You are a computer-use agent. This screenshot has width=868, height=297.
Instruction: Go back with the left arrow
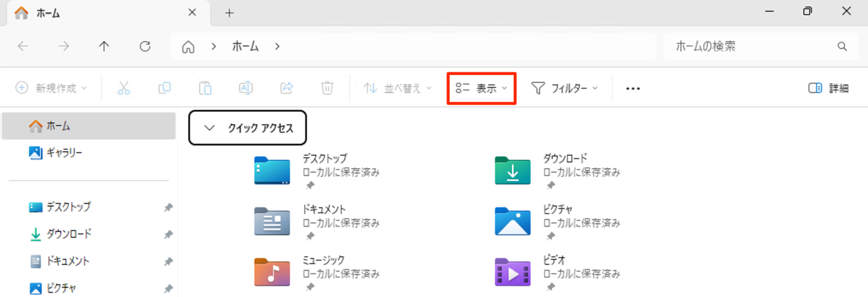[23, 46]
